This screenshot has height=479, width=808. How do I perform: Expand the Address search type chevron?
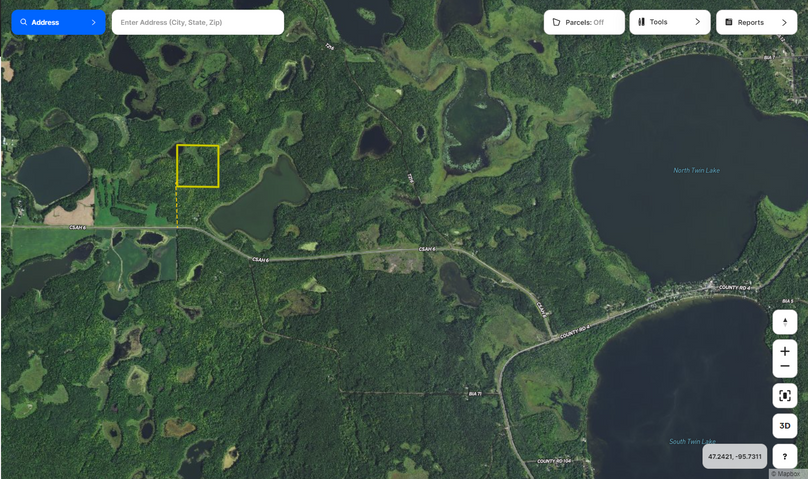coord(93,22)
